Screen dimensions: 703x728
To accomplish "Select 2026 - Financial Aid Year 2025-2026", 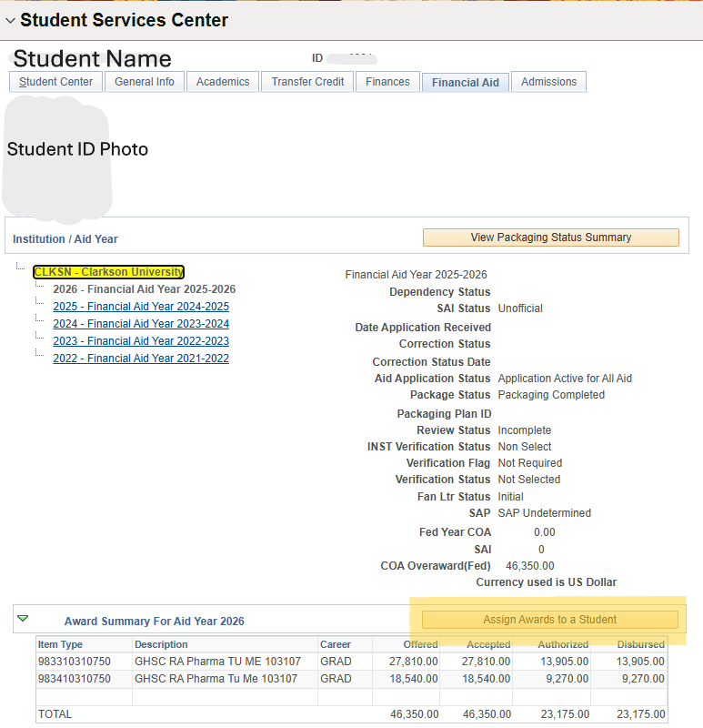I will (144, 289).
